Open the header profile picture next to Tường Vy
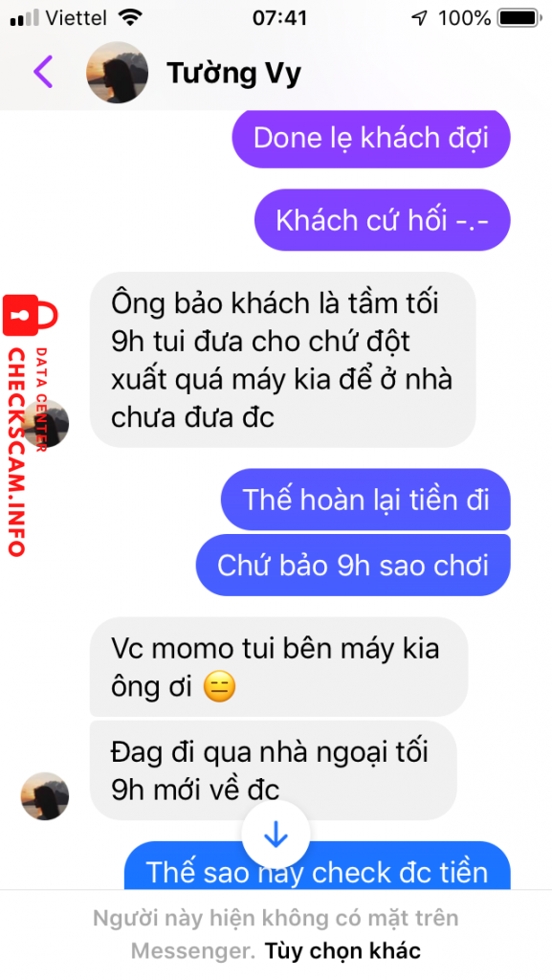This screenshot has width=552, height=980. tap(117, 73)
